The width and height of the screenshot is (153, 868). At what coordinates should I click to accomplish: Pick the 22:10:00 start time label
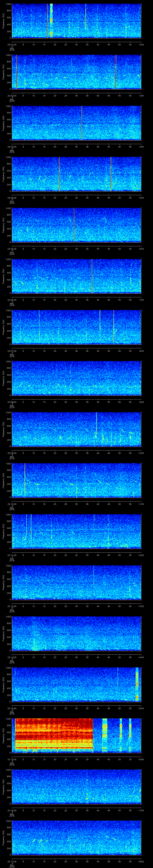point(12,504)
